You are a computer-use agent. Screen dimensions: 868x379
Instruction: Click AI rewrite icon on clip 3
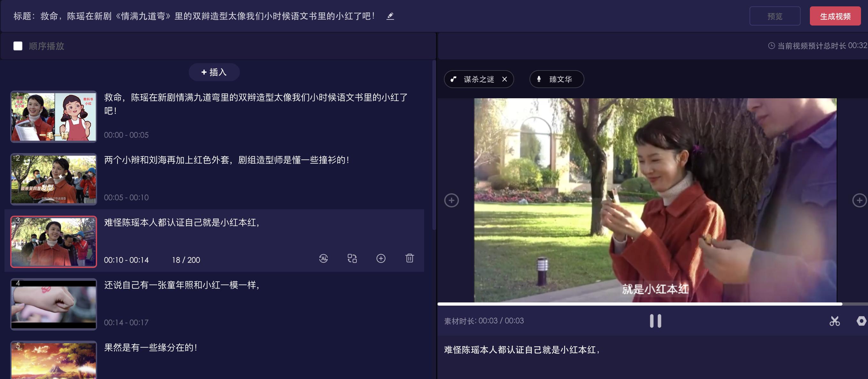click(324, 258)
